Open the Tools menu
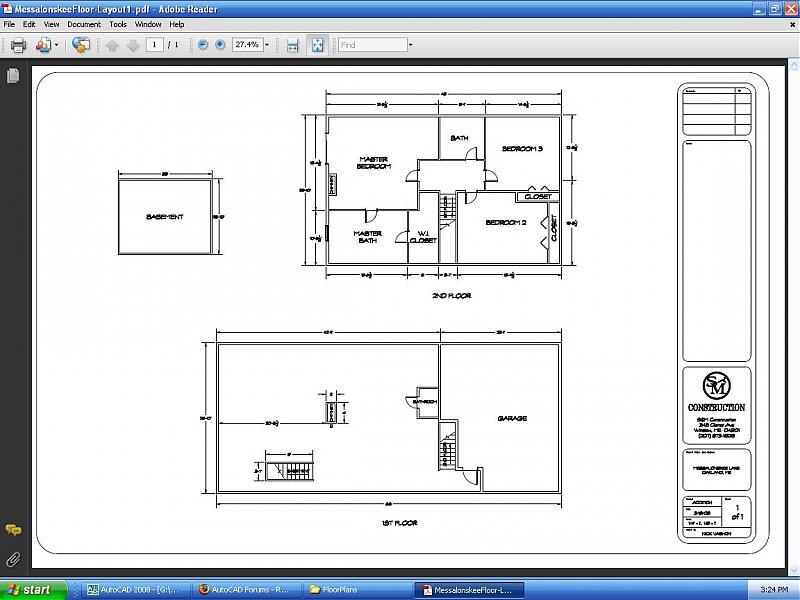Image resolution: width=800 pixels, height=600 pixels. pyautogui.click(x=118, y=24)
